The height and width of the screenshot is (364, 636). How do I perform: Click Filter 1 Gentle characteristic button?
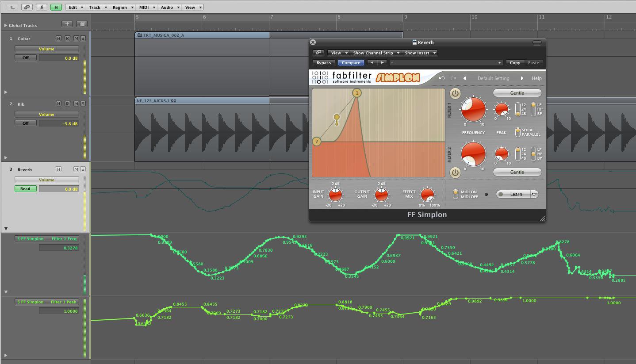(x=517, y=93)
